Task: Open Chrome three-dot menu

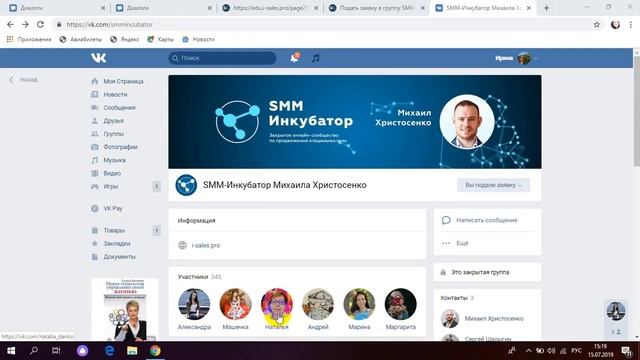Action: tap(631, 24)
